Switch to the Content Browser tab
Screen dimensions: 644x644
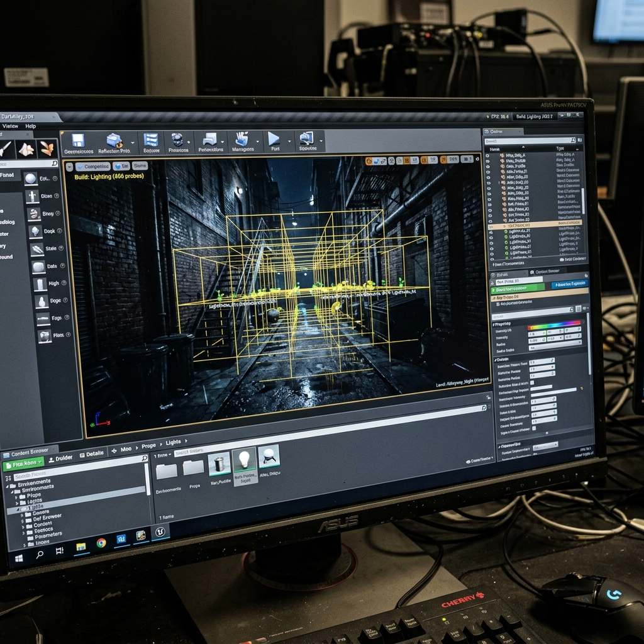click(x=30, y=453)
